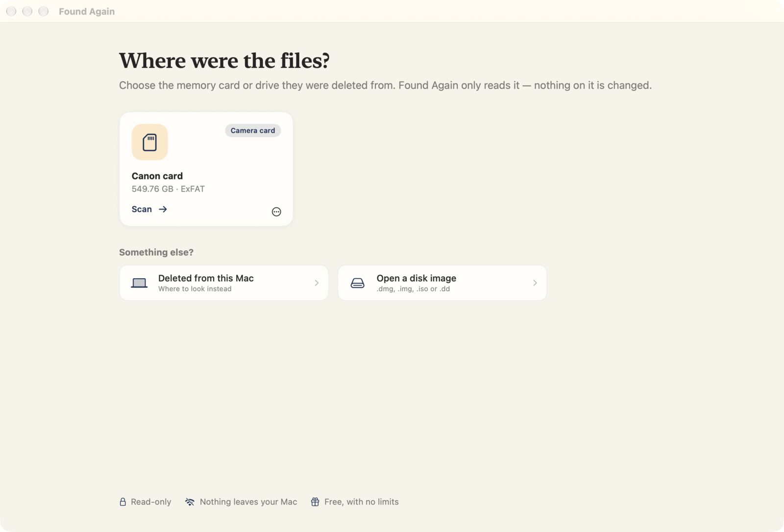The height and width of the screenshot is (532, 784).
Task: Click the Read-only footer label
Action: (x=151, y=502)
